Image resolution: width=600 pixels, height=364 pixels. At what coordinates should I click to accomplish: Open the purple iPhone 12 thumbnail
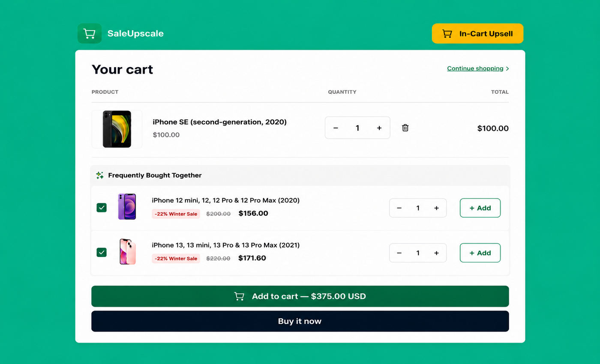coord(127,206)
